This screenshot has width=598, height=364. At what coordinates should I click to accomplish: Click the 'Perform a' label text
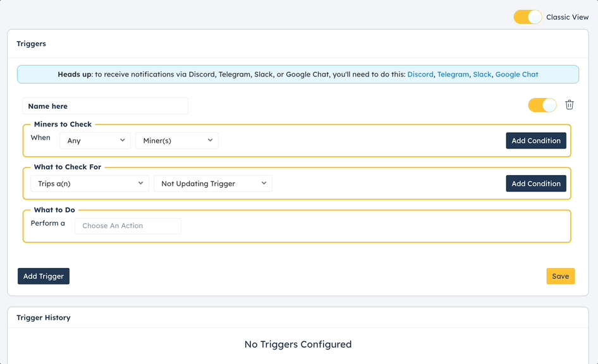pos(47,223)
